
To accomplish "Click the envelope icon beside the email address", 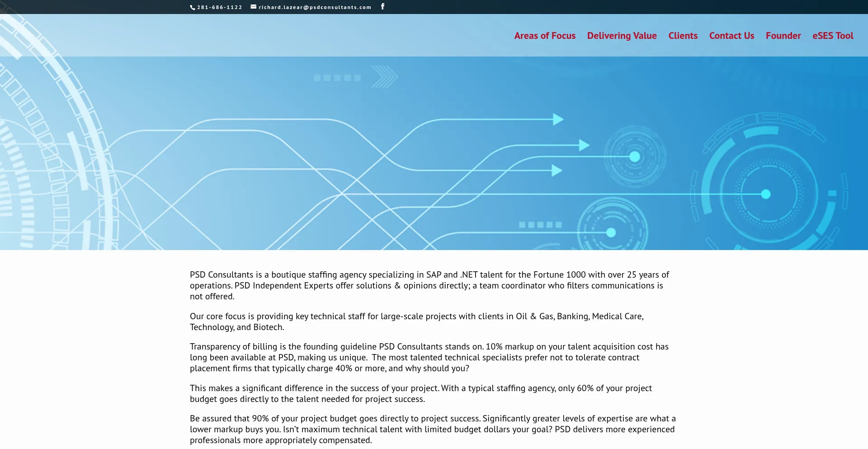I will pos(254,7).
